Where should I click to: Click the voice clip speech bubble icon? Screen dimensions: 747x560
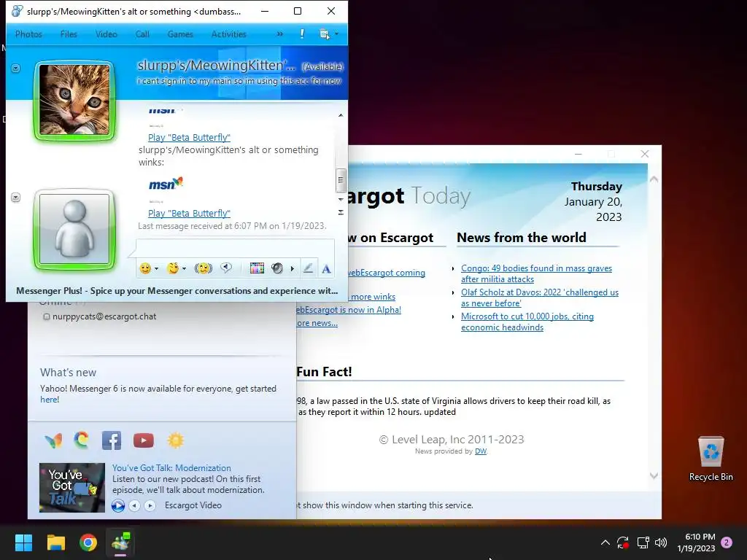[226, 268]
